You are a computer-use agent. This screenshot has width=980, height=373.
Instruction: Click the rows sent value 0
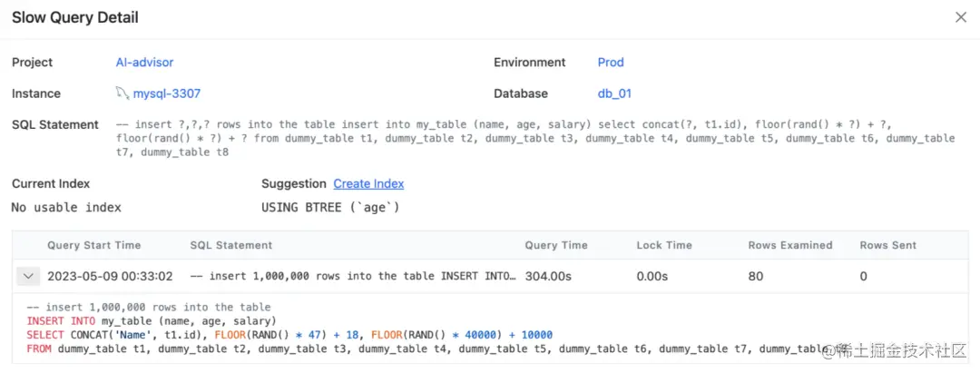pyautogui.click(x=863, y=276)
